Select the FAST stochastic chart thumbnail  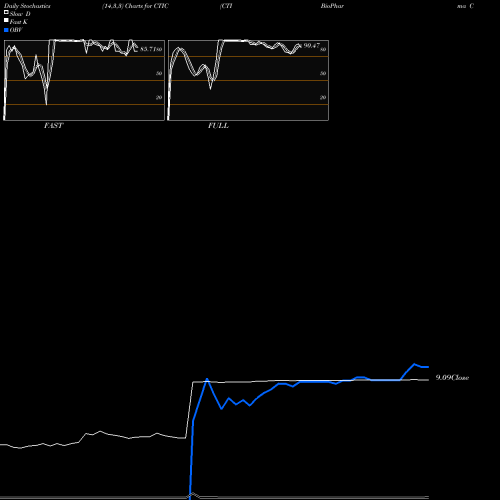[84, 80]
